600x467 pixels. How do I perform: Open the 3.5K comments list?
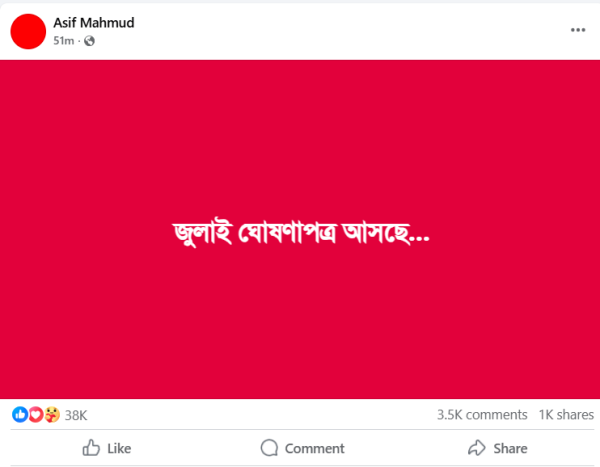pos(482,415)
